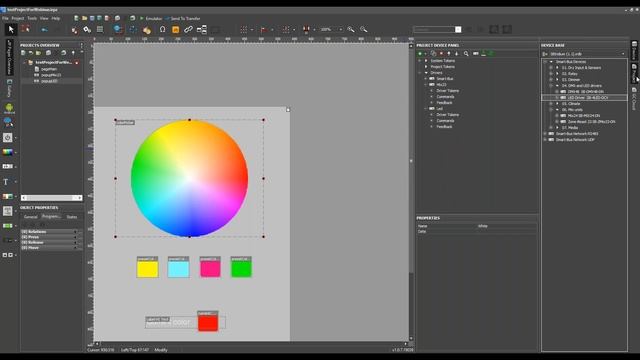Open the Help menu
This screenshot has width=640, height=360.
click(56, 18)
